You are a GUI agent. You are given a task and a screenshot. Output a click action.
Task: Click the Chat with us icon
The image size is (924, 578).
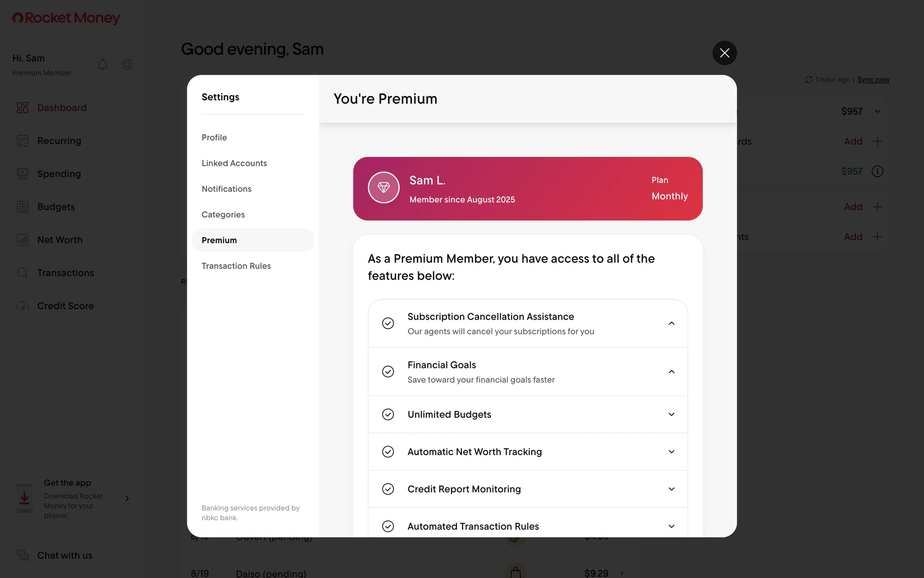click(x=23, y=555)
